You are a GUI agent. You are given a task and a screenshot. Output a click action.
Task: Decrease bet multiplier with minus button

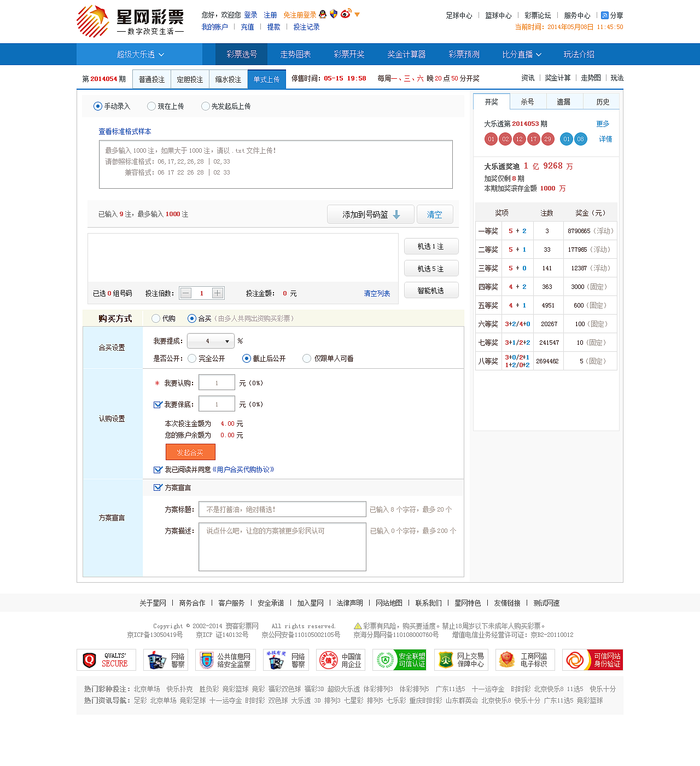186,293
